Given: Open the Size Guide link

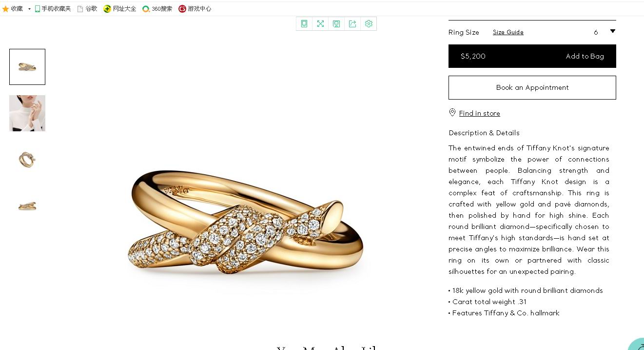Looking at the screenshot, I should [508, 32].
